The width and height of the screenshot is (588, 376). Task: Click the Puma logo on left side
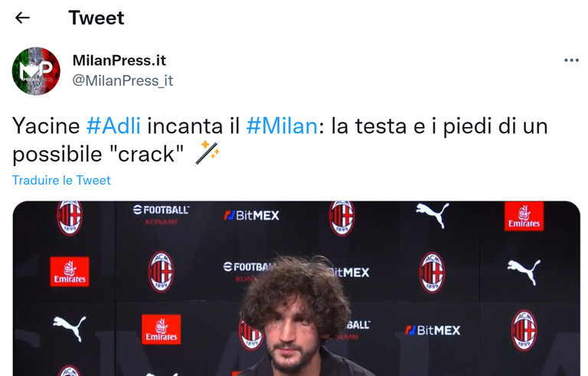pos(70,328)
